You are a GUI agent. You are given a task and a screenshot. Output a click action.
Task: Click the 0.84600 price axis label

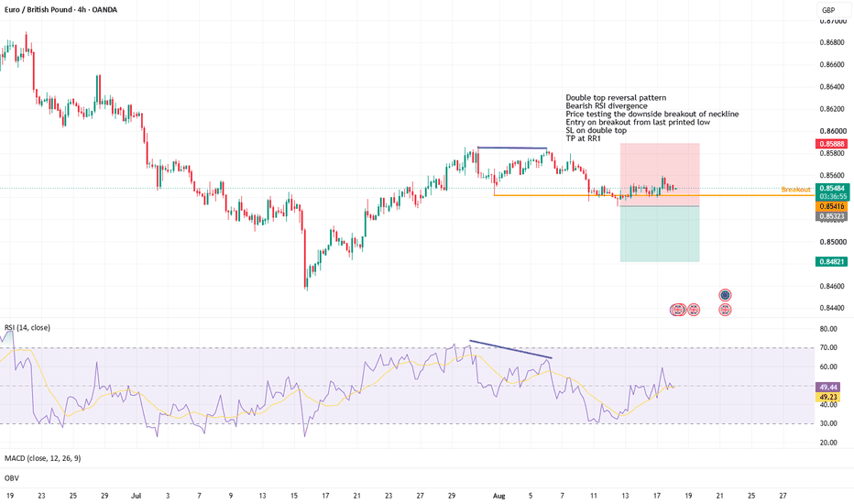click(x=832, y=286)
